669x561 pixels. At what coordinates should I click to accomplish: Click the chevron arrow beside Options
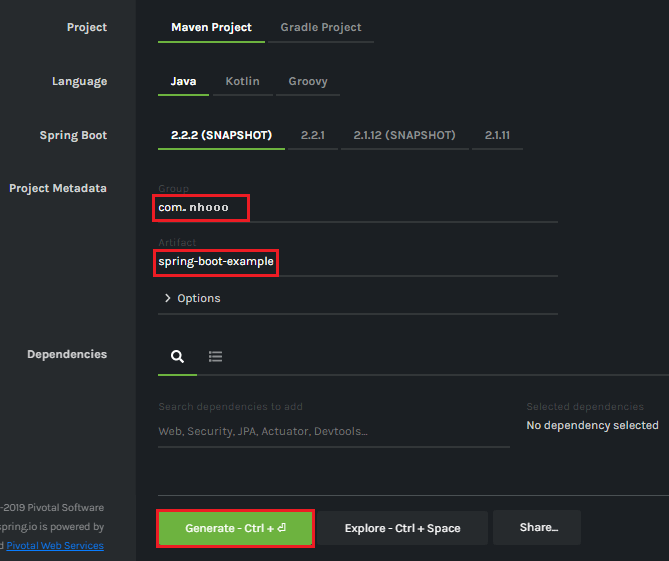point(167,298)
